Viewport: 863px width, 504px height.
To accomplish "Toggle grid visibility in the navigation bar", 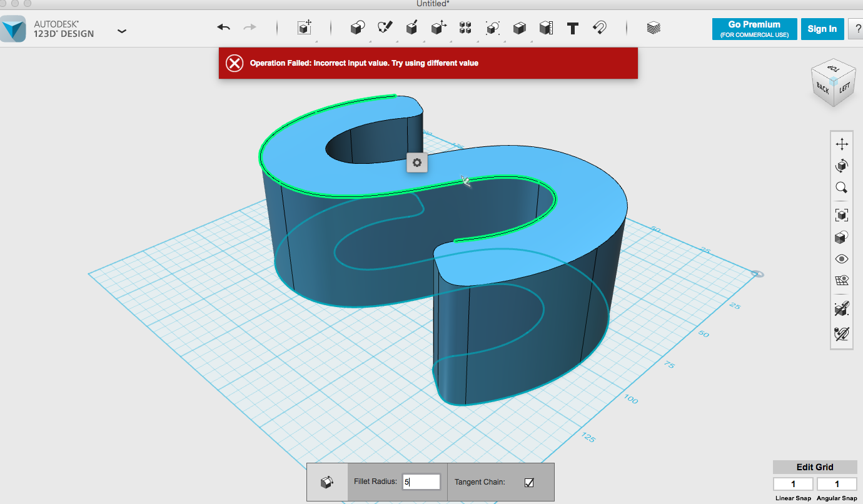I will pos(842,280).
